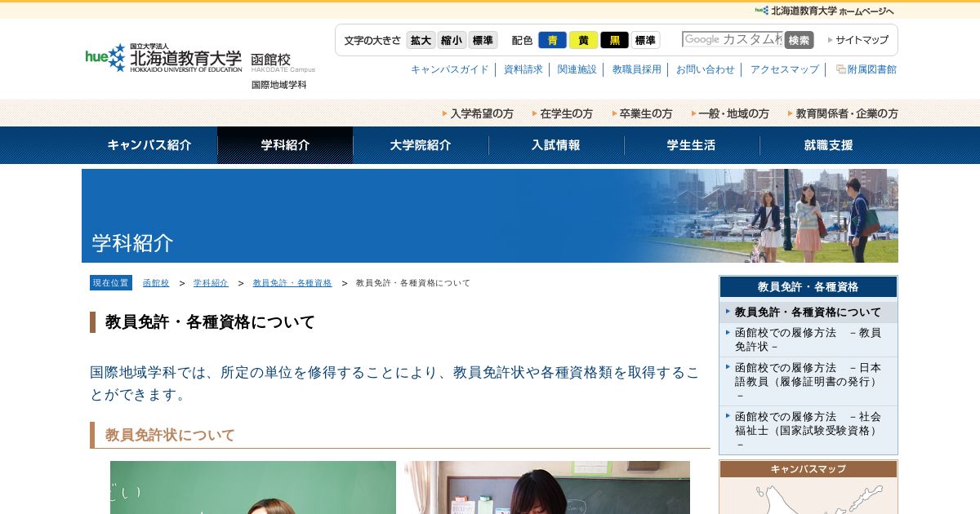Increase text size with 拡大 button
Image resolution: width=980 pixels, height=514 pixels.
[421, 40]
